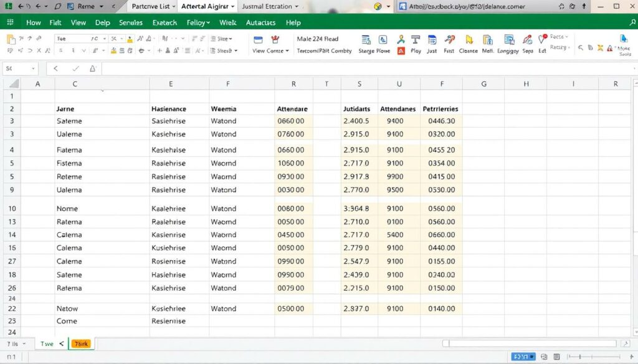
Task: Open the Senales menu
Action: (x=131, y=23)
